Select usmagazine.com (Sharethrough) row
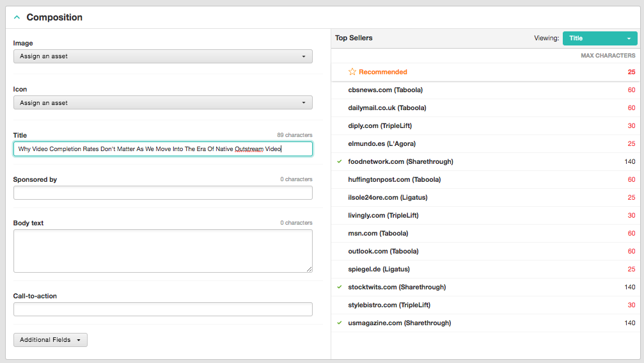The width and height of the screenshot is (644, 363). click(x=485, y=323)
